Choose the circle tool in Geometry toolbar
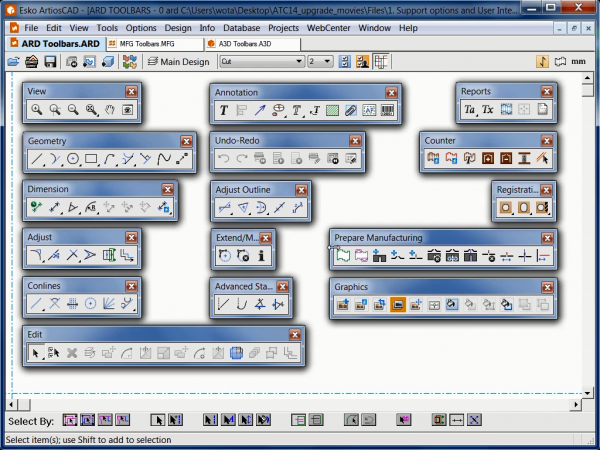Screen dimensions: 600x450 [72, 159]
